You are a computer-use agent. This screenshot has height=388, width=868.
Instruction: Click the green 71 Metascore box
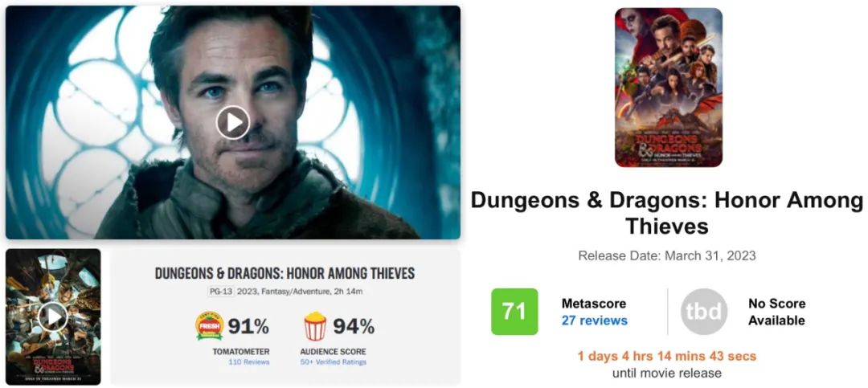tap(514, 312)
